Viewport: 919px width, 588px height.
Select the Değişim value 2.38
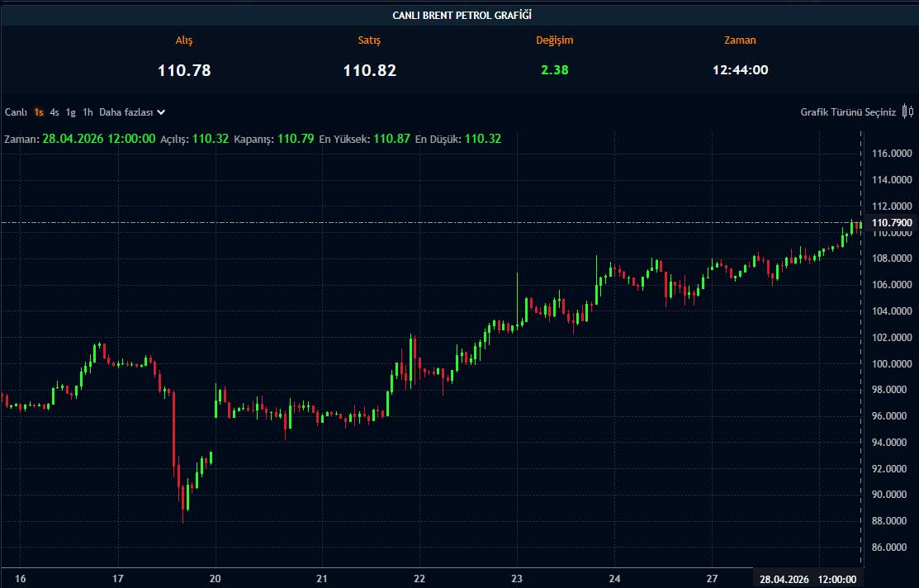coord(554,70)
